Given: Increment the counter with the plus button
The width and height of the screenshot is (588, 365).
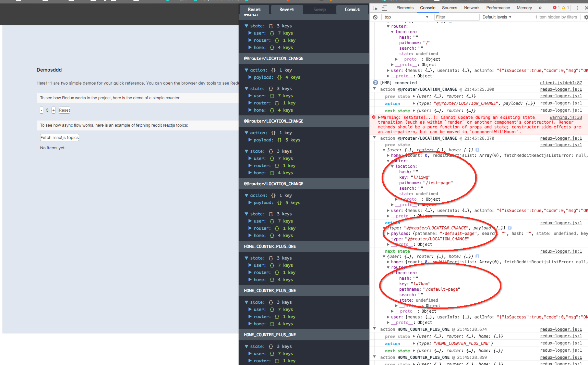Looking at the screenshot, I should tap(53, 110).
